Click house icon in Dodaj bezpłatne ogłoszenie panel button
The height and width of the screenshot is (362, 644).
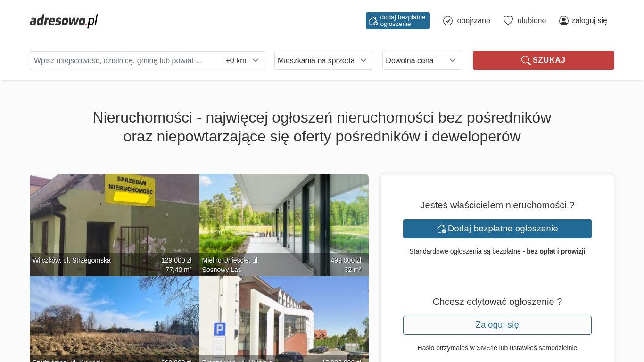point(441,229)
